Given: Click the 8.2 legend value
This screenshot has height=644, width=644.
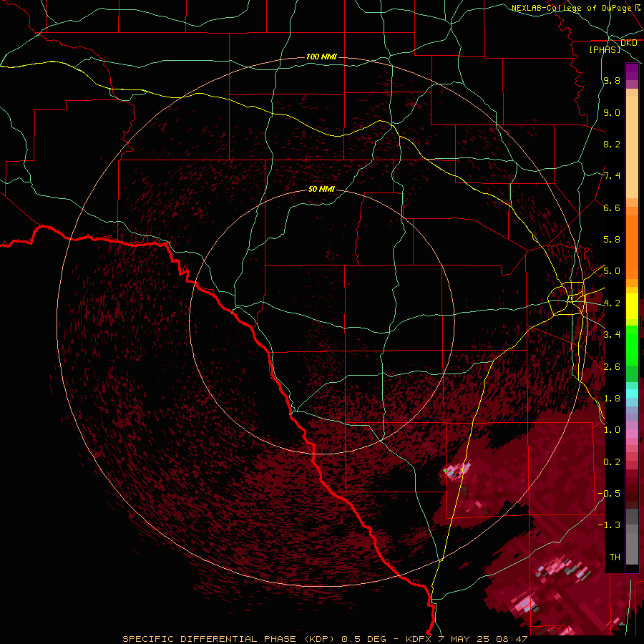Looking at the screenshot, I should (x=612, y=144).
